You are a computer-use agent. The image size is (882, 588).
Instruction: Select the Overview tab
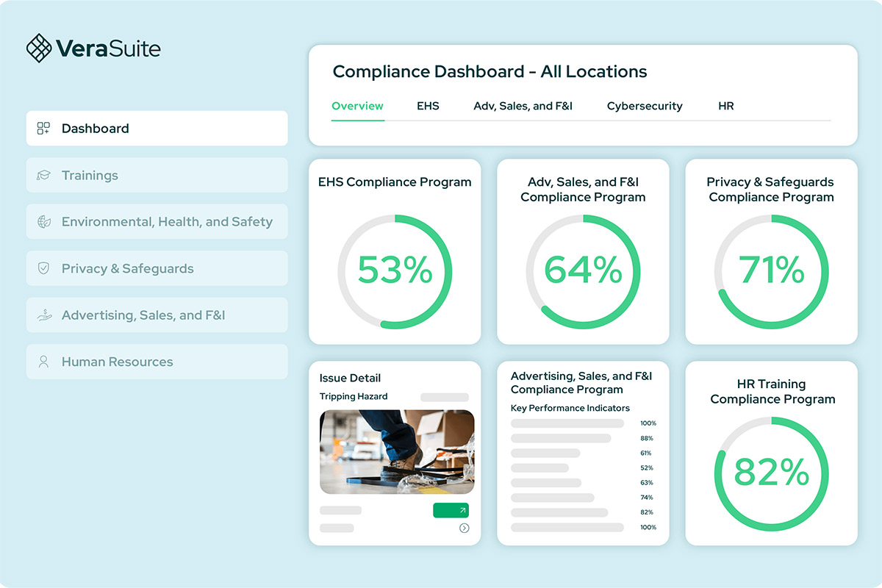click(357, 106)
